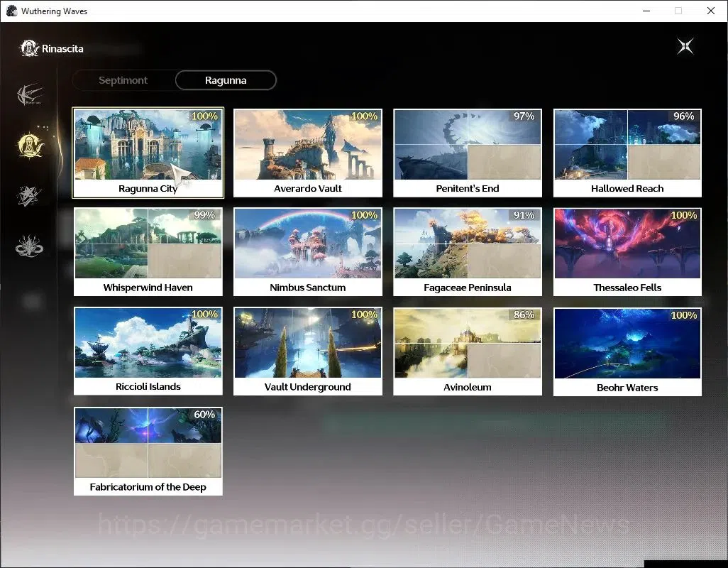The image size is (728, 568).
Task: Choose the Vault Underground thumbnail
Action: (x=308, y=343)
